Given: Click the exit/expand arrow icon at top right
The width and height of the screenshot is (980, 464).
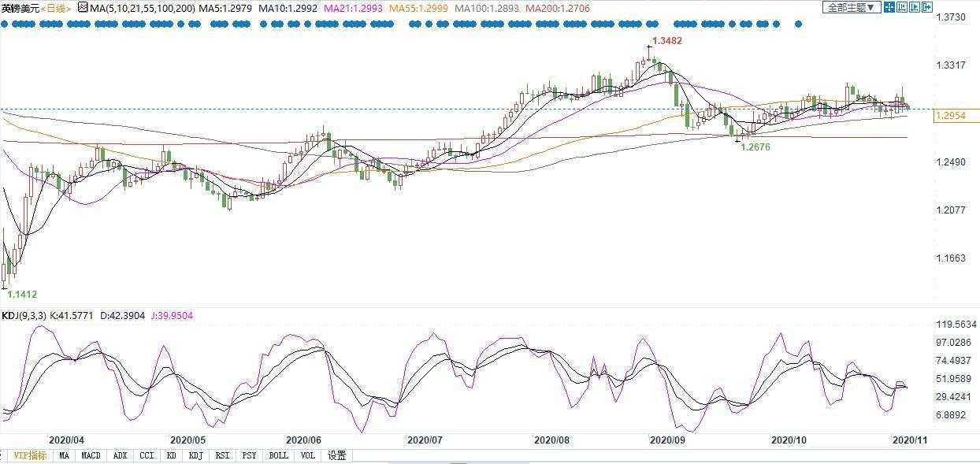Looking at the screenshot, I should coord(927,7).
